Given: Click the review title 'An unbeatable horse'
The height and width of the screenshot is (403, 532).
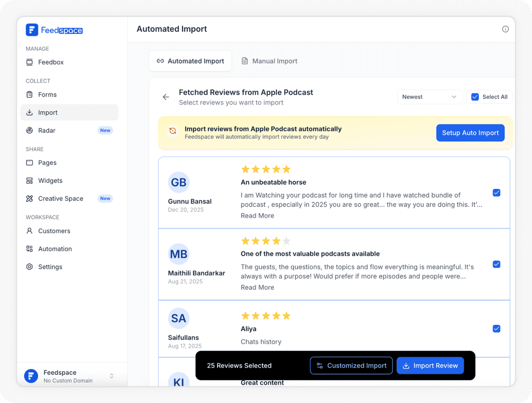Looking at the screenshot, I should click(x=273, y=183).
